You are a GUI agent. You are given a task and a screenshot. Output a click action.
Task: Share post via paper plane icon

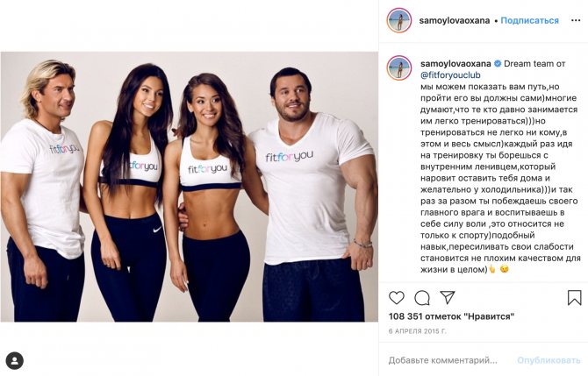pos(448,297)
